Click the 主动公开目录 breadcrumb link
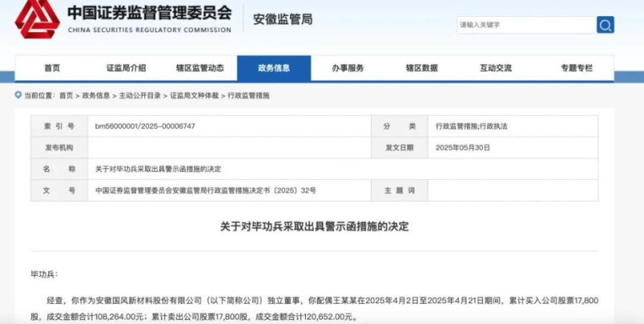The image size is (644, 324). point(140,96)
